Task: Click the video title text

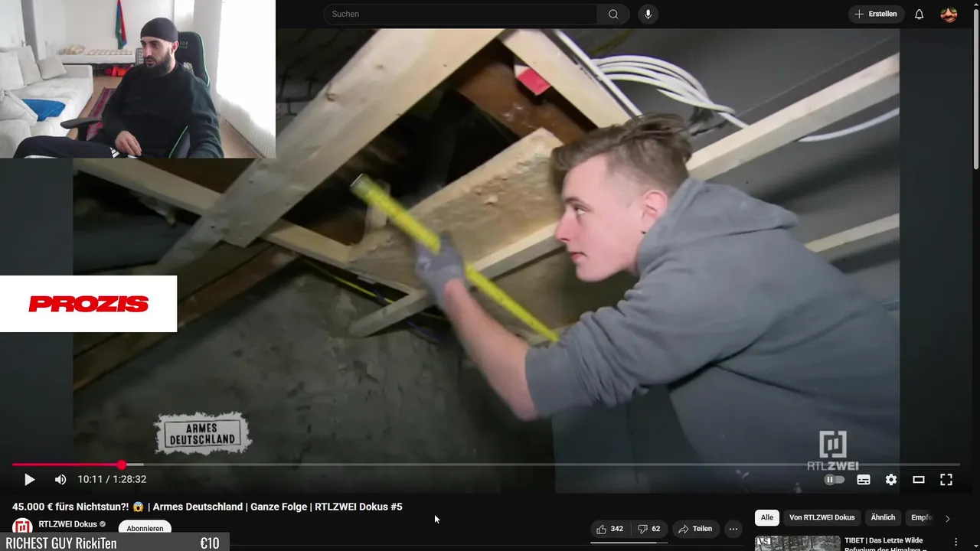Action: pos(207,507)
